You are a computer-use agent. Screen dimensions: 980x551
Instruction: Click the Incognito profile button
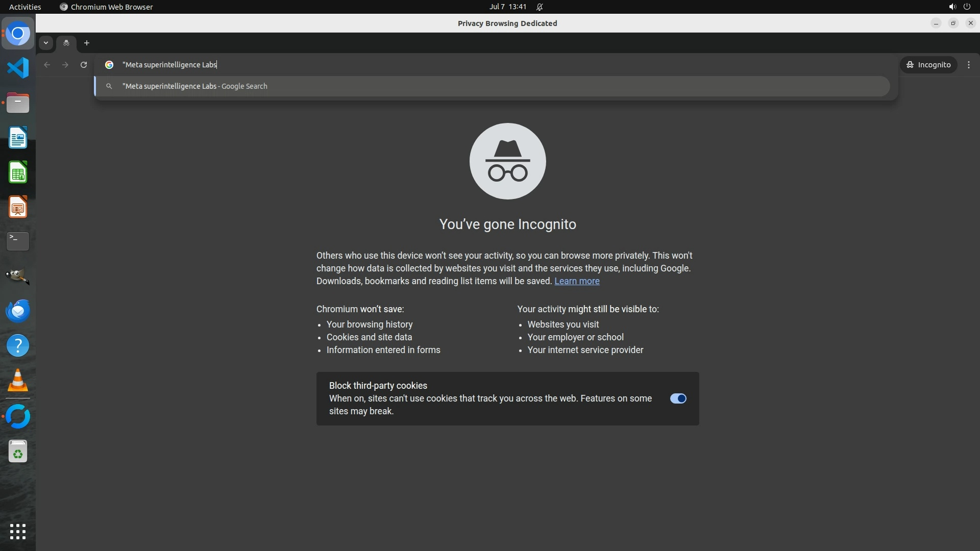(x=928, y=65)
